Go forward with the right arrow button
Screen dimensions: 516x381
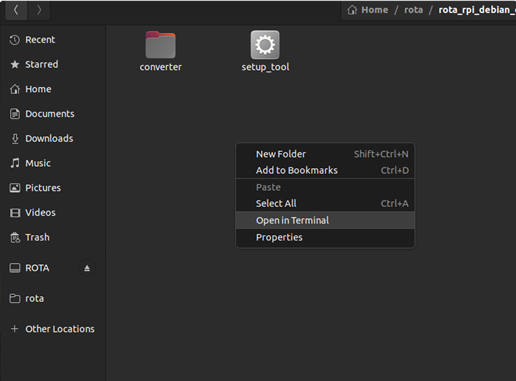point(39,10)
